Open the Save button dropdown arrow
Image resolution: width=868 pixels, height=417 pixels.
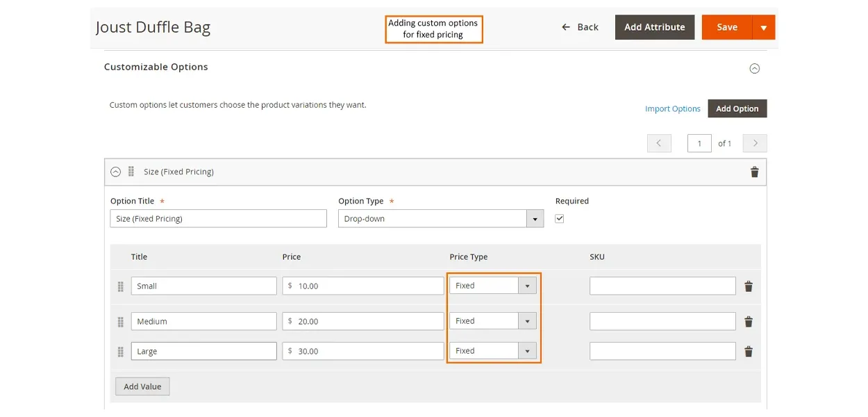coord(764,28)
